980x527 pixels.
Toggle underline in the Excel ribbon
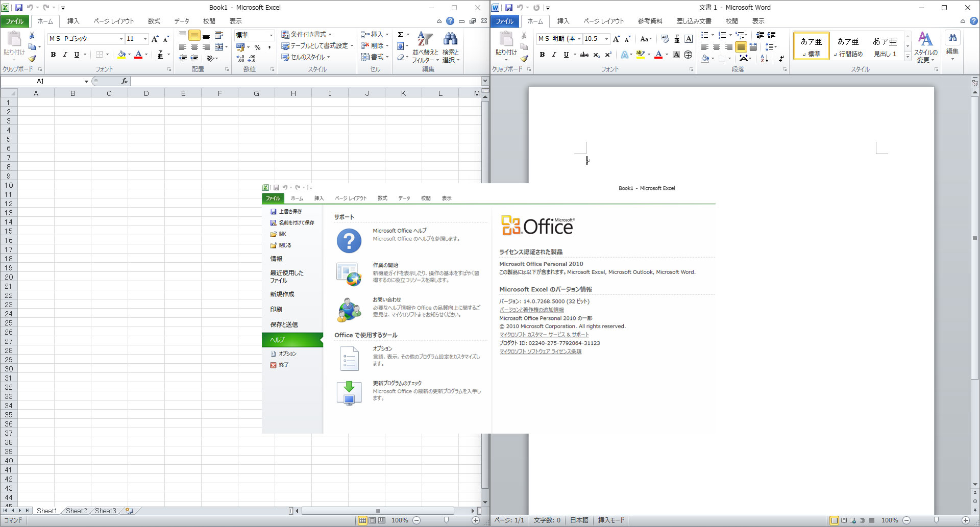[77, 55]
